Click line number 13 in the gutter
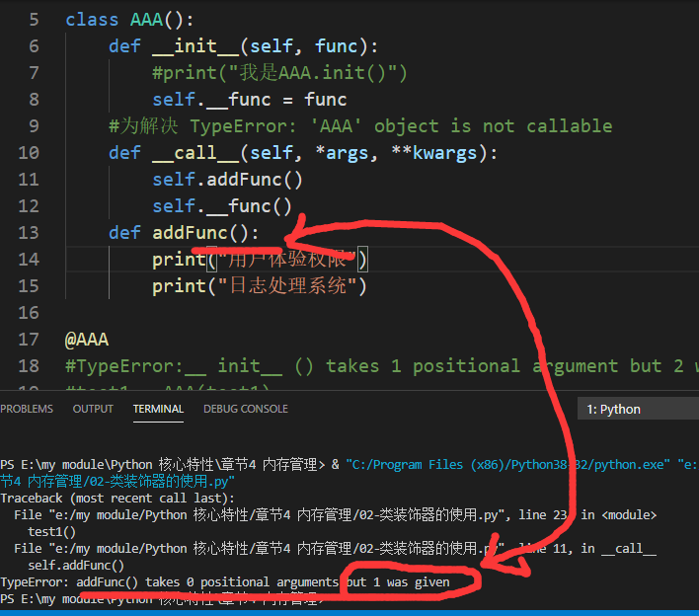The image size is (699, 616). (29, 233)
